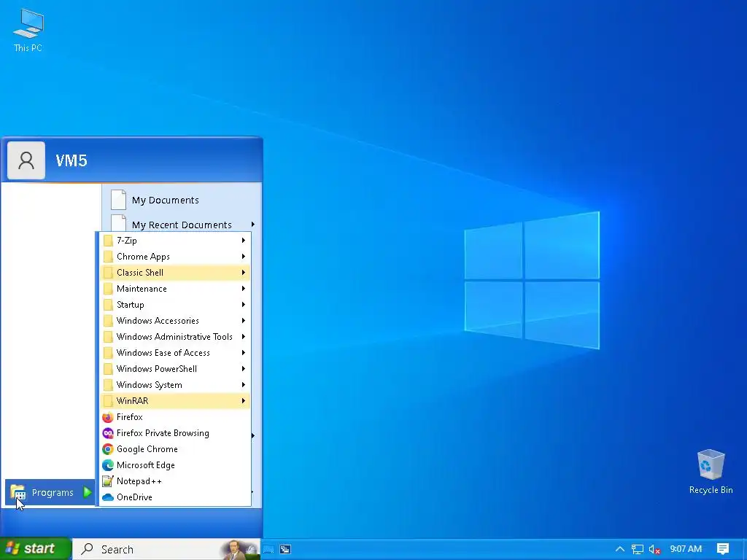Choose the Windows System entry
This screenshot has width=747, height=560.
tap(175, 385)
